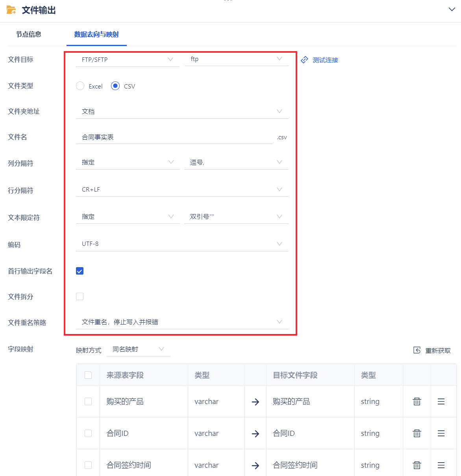This screenshot has height=476, width=461.
Task: Open the UTF-8 encoding dropdown
Action: tap(182, 244)
